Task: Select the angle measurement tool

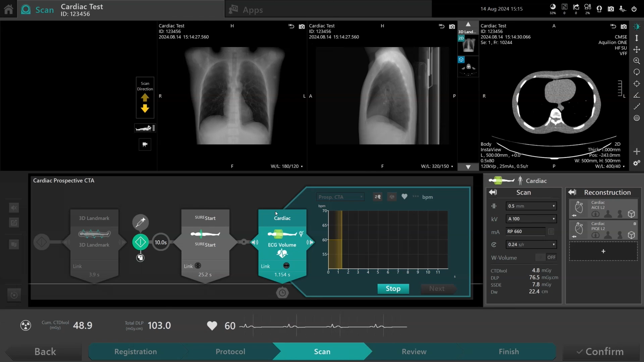Action: 637,96
